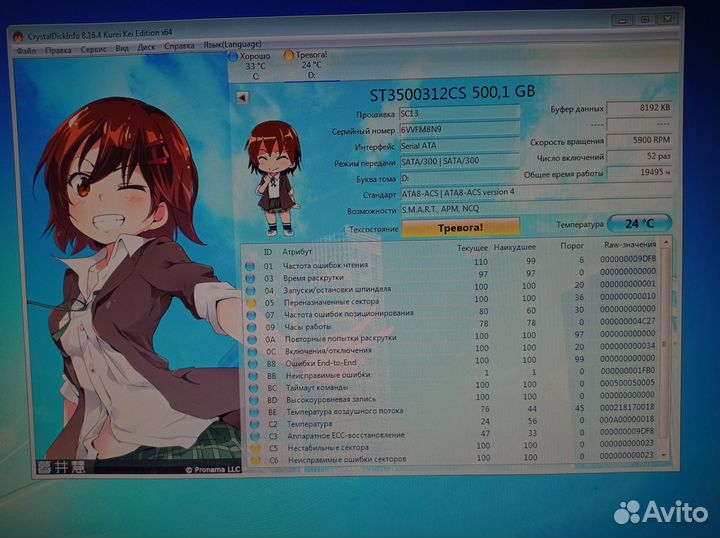Click status icon of row BE Температура воздушного потока

tap(254, 413)
